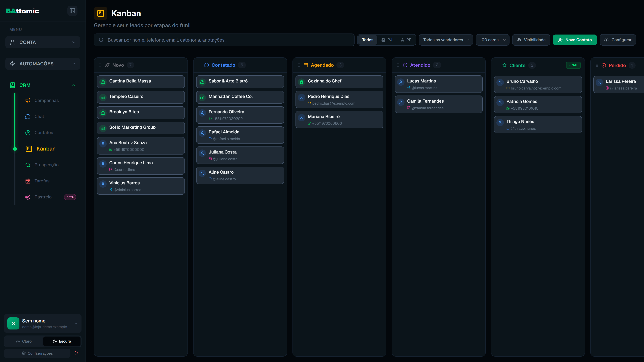Click the logout icon next to Configurações
This screenshot has height=362, width=644.
[76, 353]
